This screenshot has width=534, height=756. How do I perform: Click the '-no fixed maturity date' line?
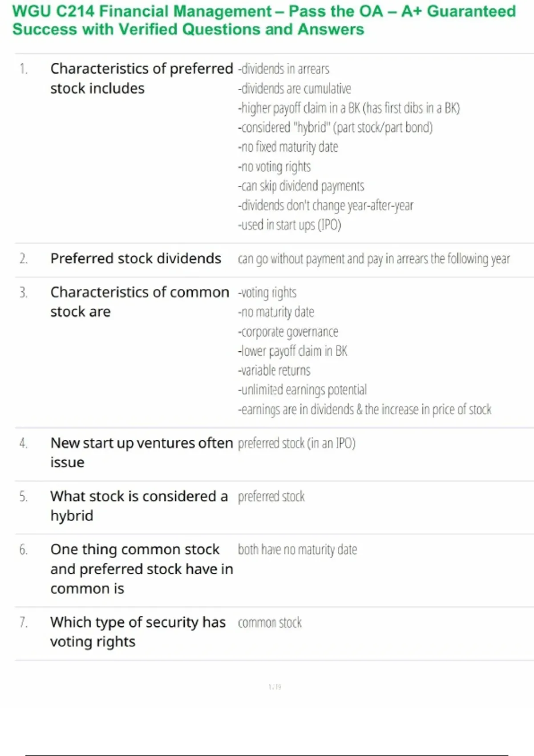tap(288, 147)
